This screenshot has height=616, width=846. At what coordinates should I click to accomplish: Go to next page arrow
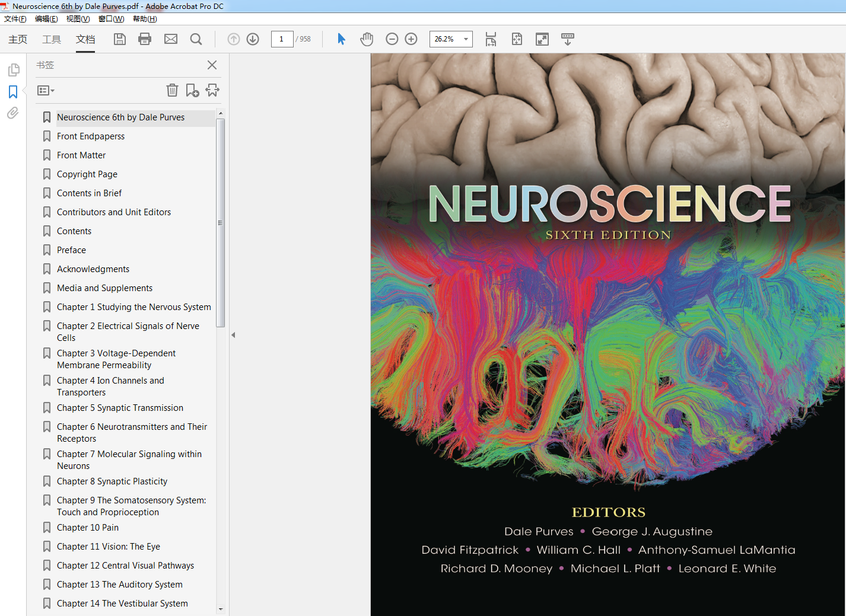click(253, 39)
